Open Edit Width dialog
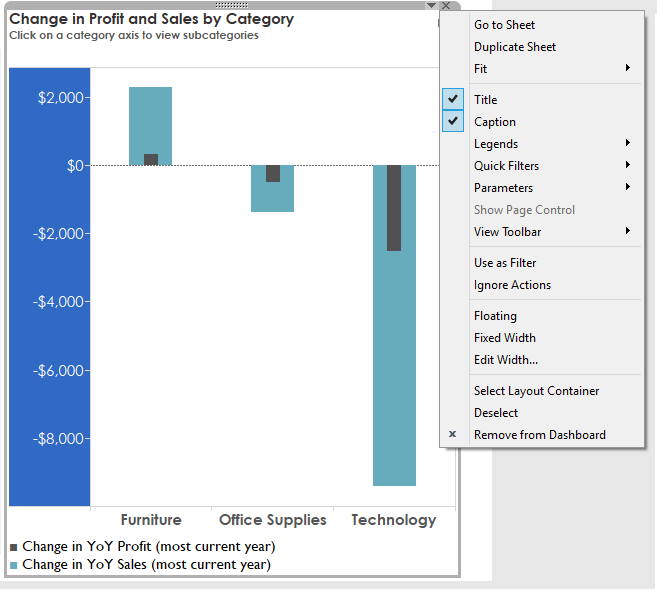Screen dimensions: 657x591 506,360
